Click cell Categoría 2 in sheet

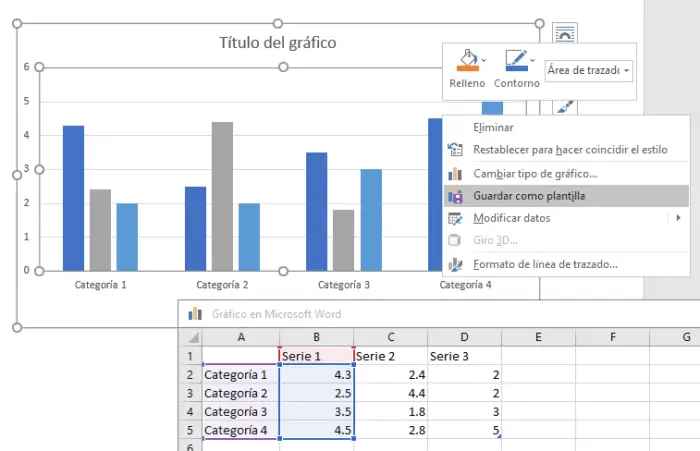pos(241,393)
